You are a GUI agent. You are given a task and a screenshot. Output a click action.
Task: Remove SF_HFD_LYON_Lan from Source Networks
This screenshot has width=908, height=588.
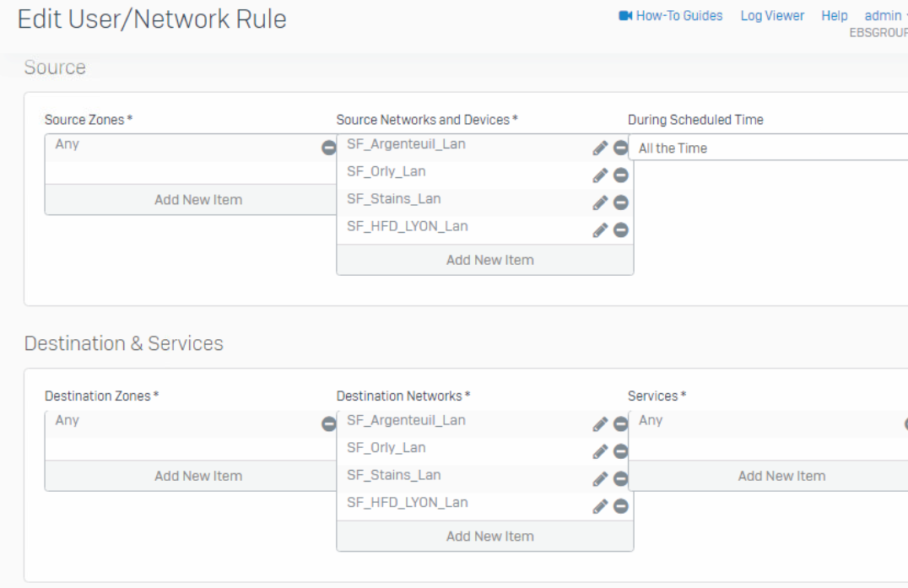tap(620, 230)
